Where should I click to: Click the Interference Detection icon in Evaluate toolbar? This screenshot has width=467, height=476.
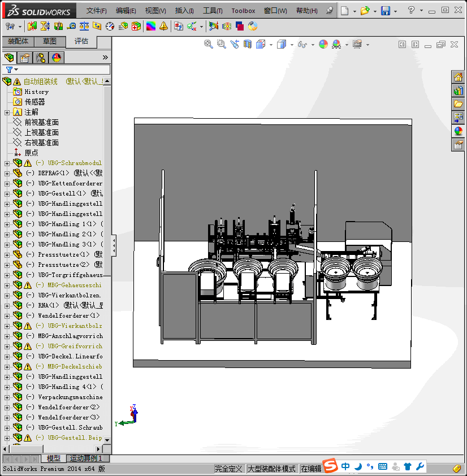pyautogui.click(x=32, y=27)
